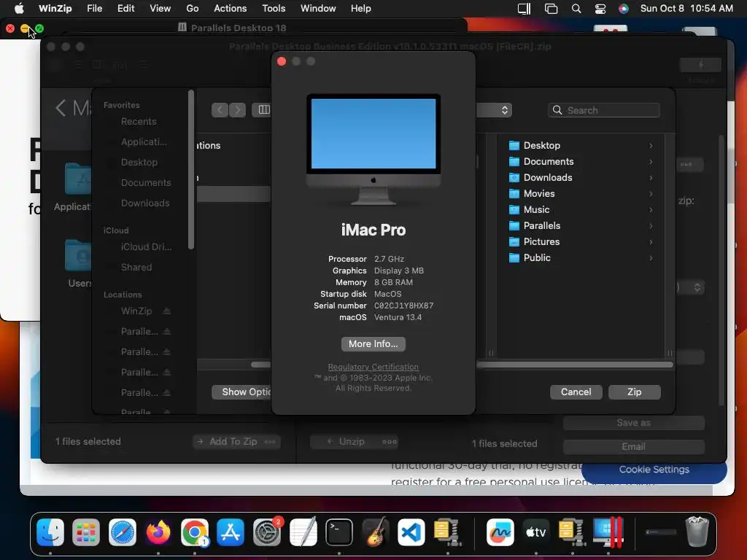The width and height of the screenshot is (747, 560).
Task: Open Freeform from the dock
Action: [x=500, y=532]
